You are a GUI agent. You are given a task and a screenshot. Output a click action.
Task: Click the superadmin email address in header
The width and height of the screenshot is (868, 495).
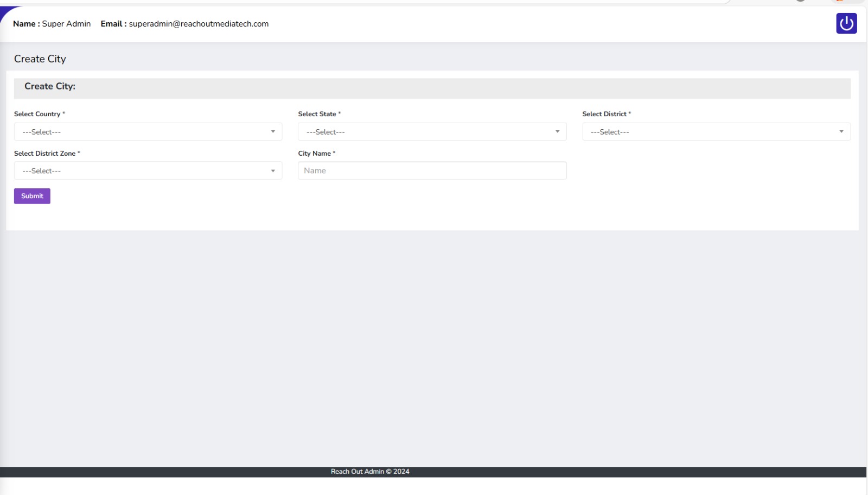199,24
